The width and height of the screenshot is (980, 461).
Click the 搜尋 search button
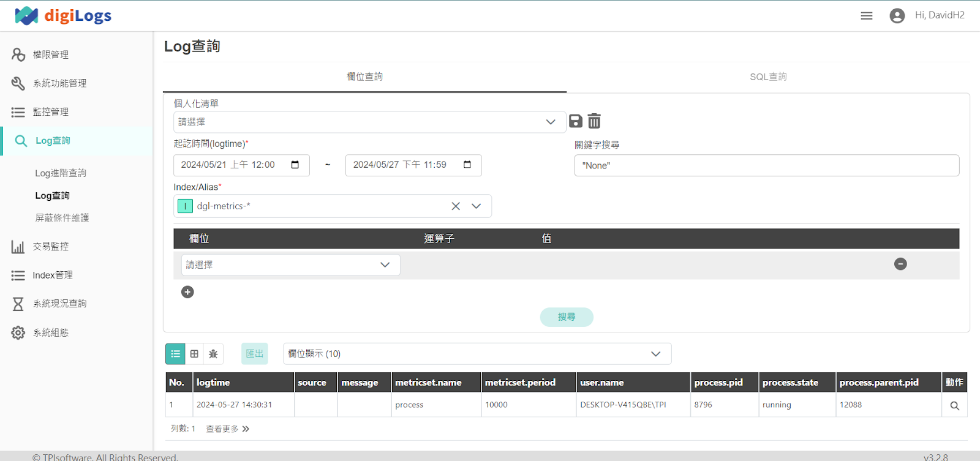coord(567,317)
